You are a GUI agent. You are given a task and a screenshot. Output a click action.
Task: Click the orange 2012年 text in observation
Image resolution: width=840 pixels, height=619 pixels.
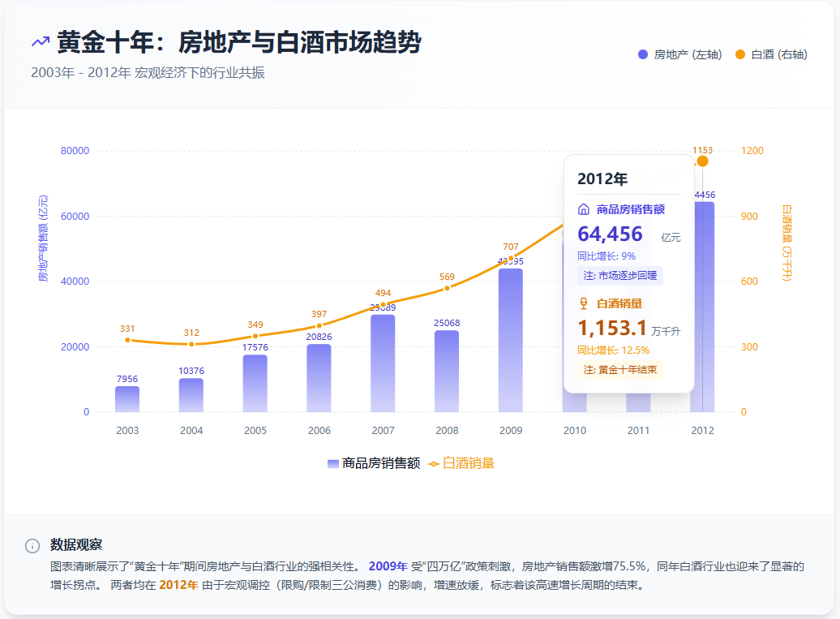pos(178,585)
